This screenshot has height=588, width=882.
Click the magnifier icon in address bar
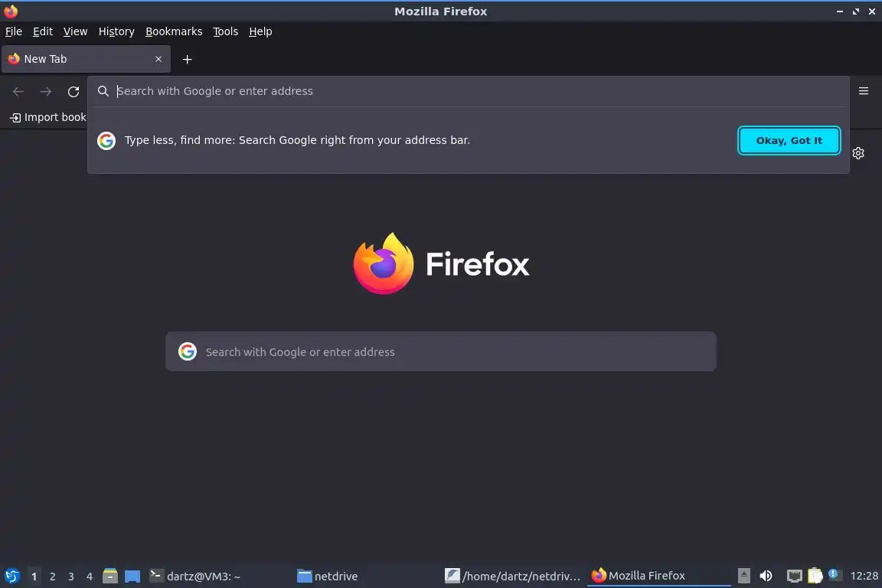tap(103, 91)
